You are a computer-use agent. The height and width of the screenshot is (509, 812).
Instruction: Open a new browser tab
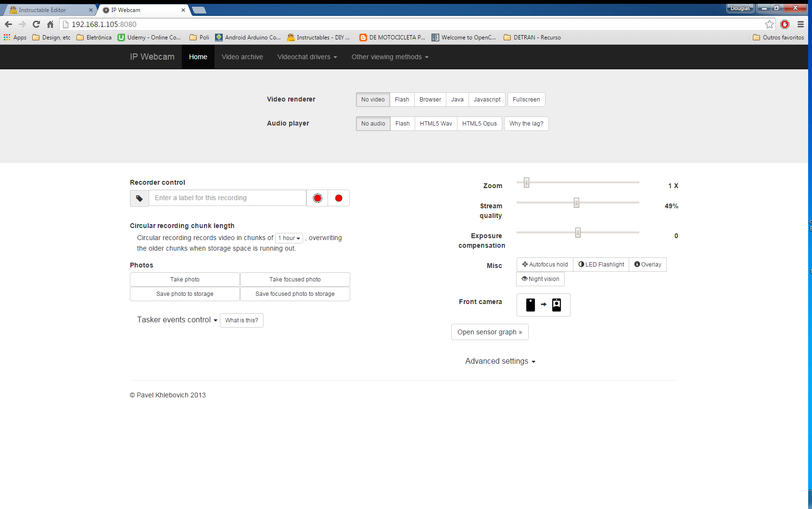pyautogui.click(x=199, y=10)
